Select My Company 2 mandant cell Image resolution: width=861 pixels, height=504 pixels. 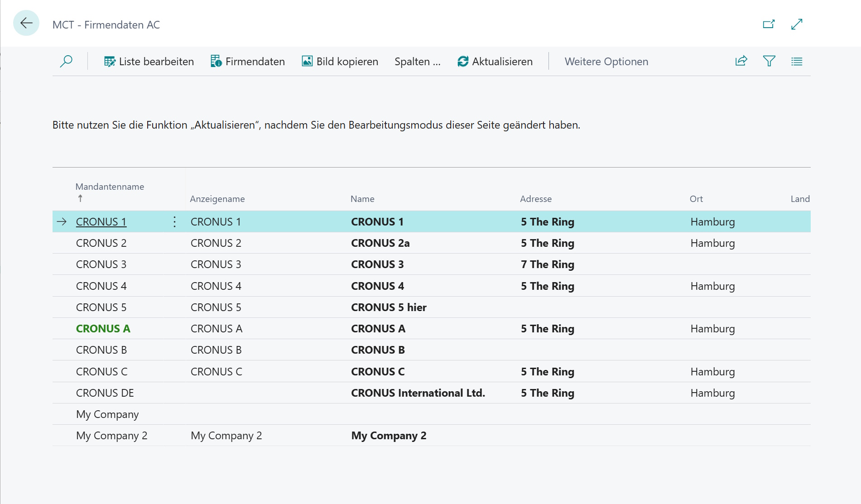112,435
